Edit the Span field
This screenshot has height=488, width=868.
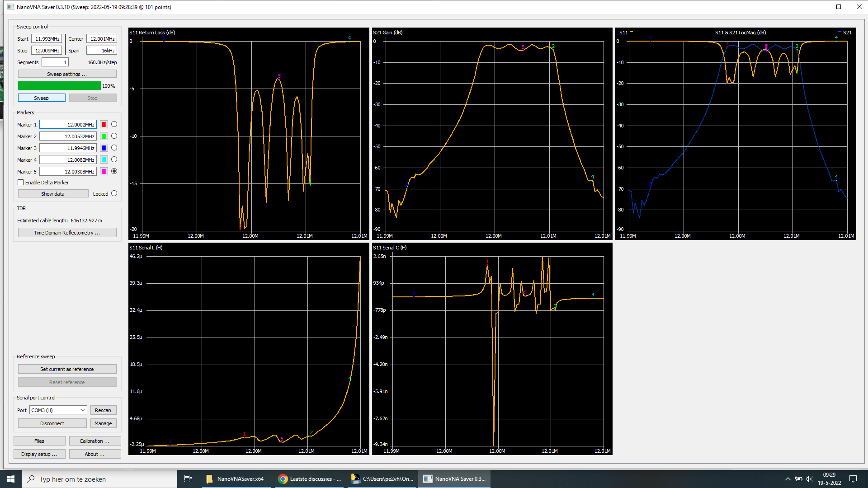point(102,51)
